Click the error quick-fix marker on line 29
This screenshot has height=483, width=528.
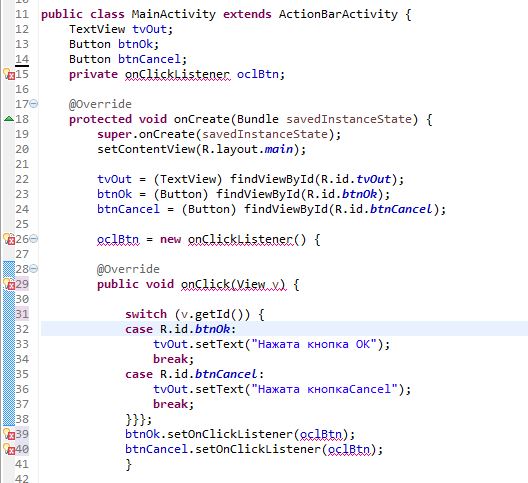[x=9, y=284]
